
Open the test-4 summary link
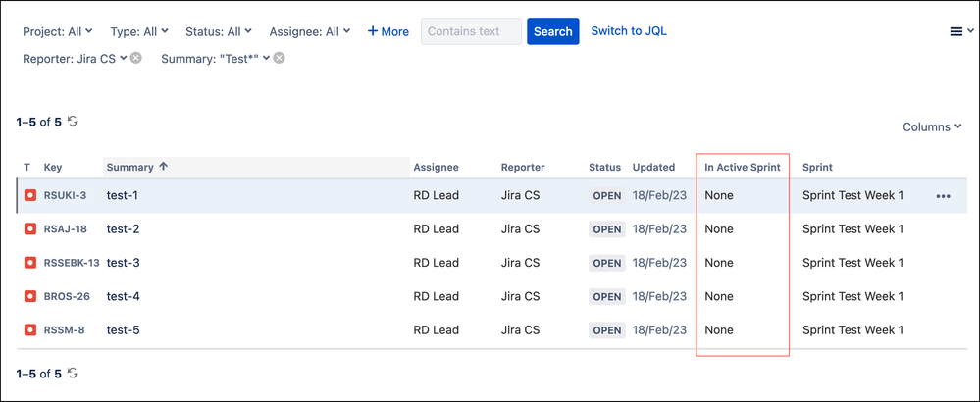[x=124, y=296]
